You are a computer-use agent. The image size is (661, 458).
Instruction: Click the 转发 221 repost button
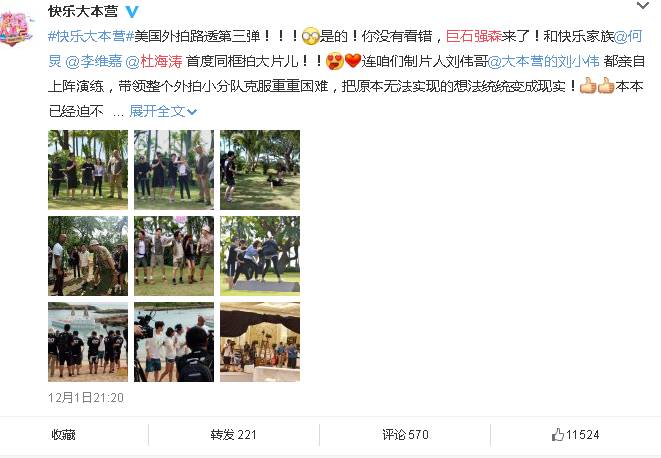pyautogui.click(x=234, y=434)
